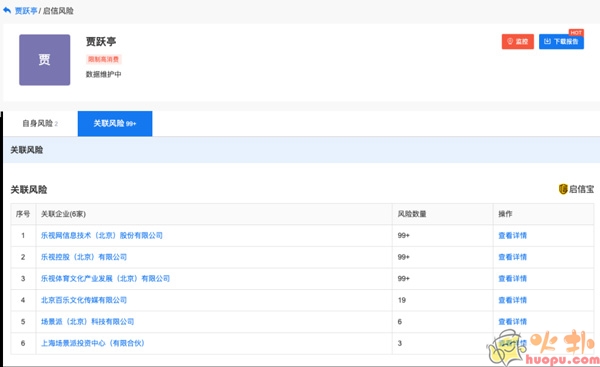The image size is (600, 367).
Task: Select the 关联风险 99+ tab
Action: point(115,123)
